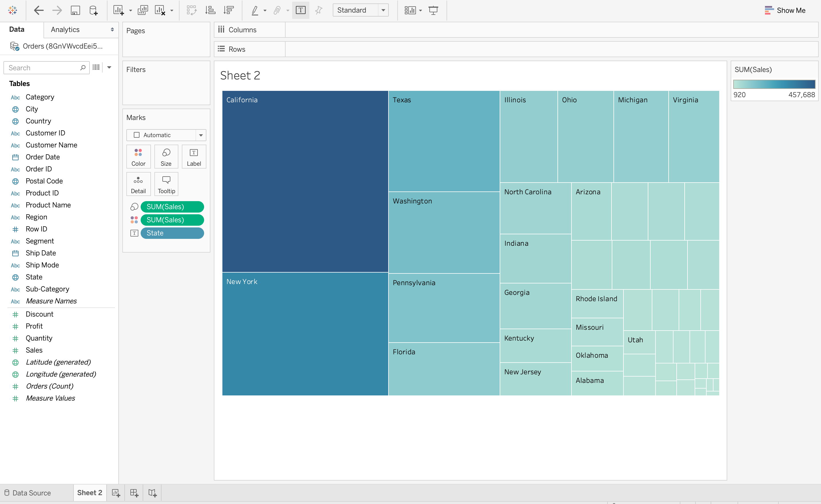Expand the Analytics pane switcher arrows
The height and width of the screenshot is (504, 821).
pos(112,30)
